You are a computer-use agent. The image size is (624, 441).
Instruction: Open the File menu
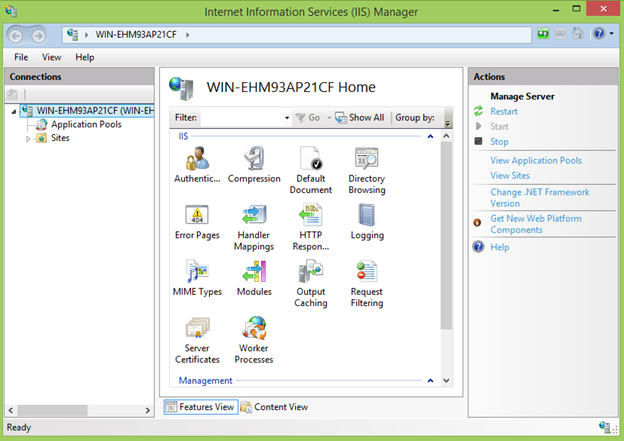pyautogui.click(x=21, y=57)
